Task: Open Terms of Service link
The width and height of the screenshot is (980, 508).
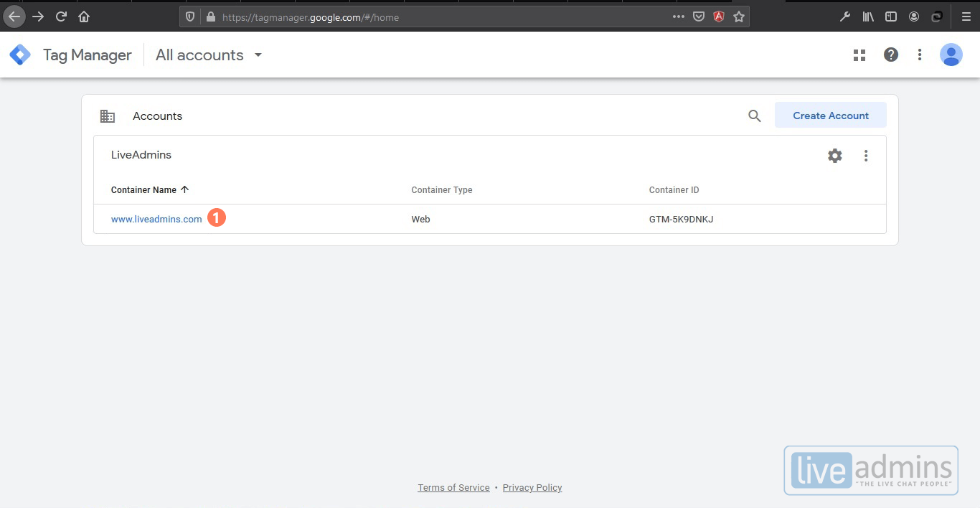Action: [x=453, y=488]
